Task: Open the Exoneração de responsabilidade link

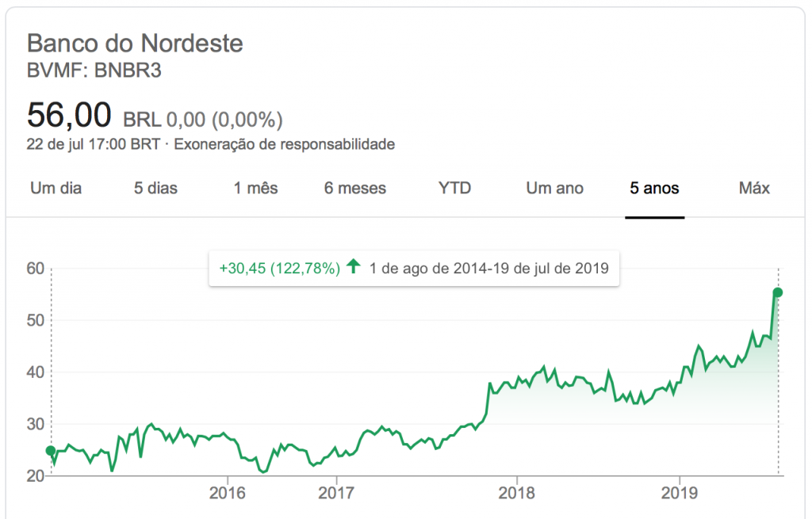Action: click(284, 145)
